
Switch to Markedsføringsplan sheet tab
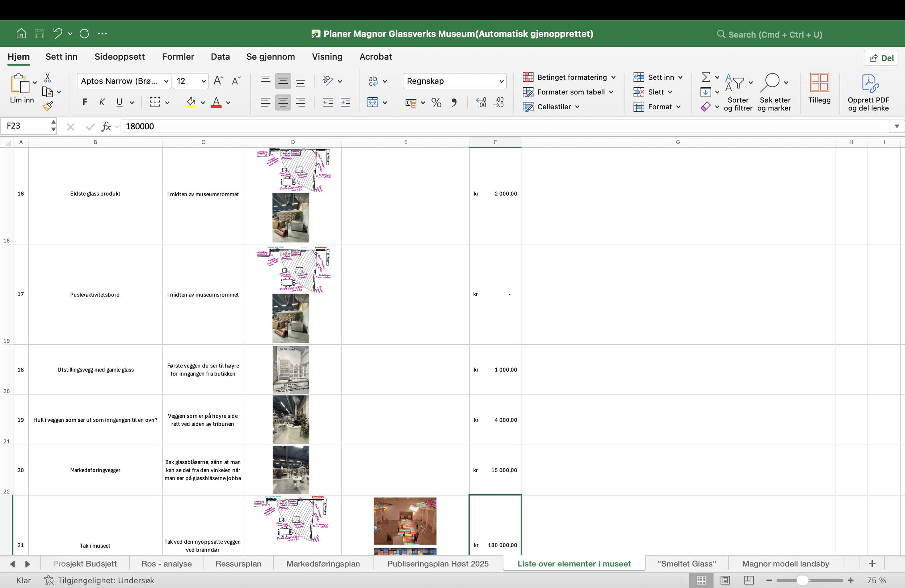323,564
